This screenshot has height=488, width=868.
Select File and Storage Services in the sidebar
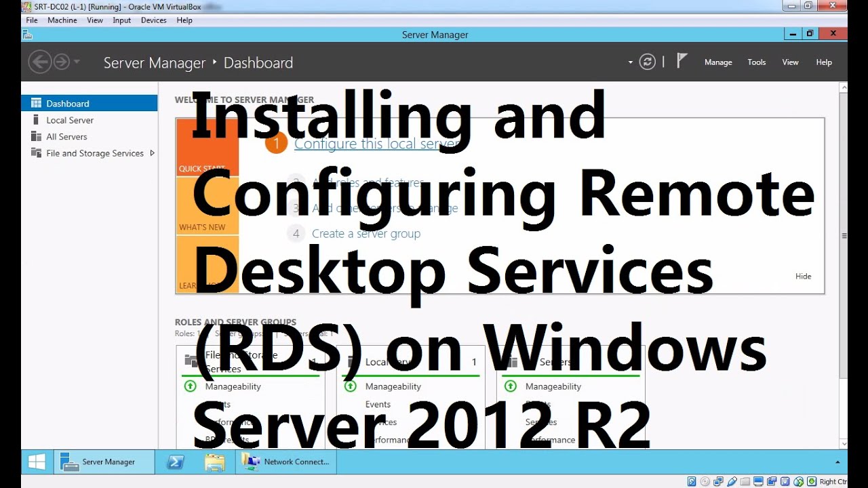(90, 153)
